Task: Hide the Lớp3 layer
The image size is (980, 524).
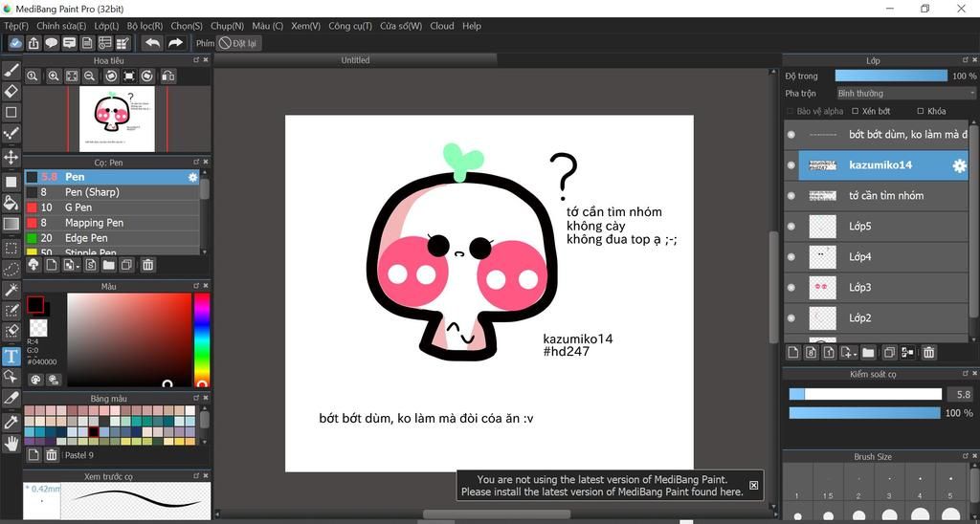Action: click(x=791, y=287)
